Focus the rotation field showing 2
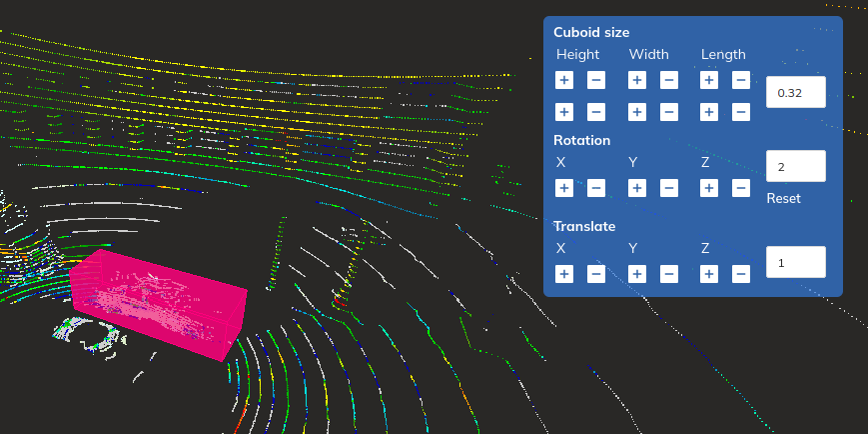868x434 pixels. (x=795, y=166)
